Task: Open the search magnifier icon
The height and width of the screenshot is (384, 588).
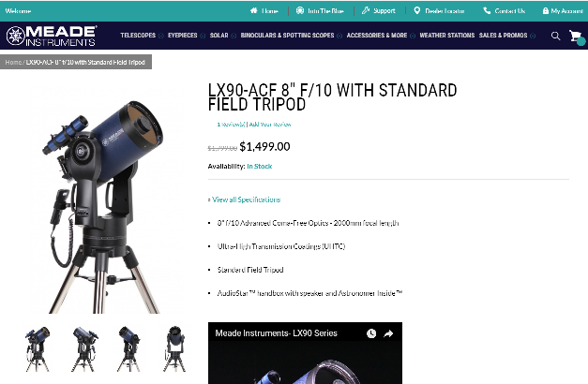Action: point(555,36)
